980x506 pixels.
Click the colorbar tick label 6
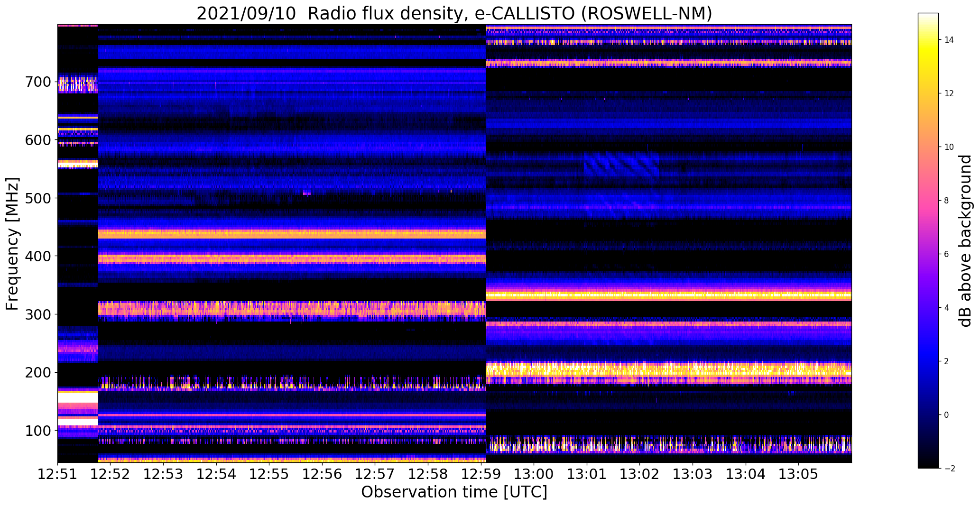click(x=947, y=254)
